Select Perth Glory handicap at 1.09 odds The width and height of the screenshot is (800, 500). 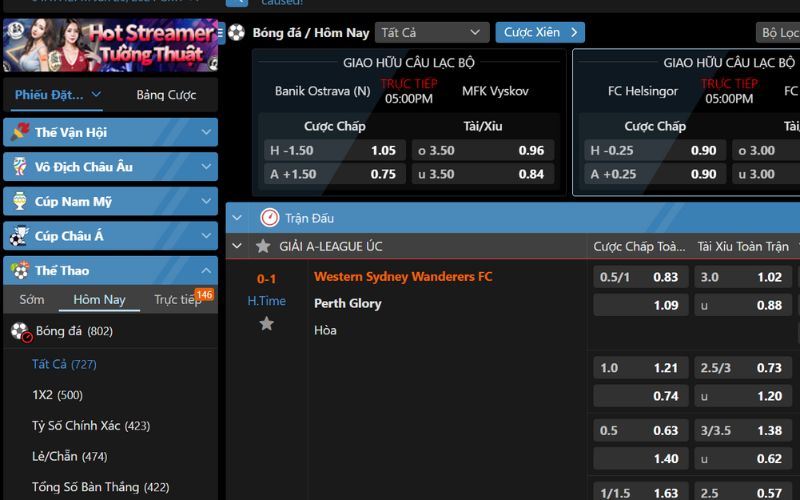pyautogui.click(x=641, y=305)
